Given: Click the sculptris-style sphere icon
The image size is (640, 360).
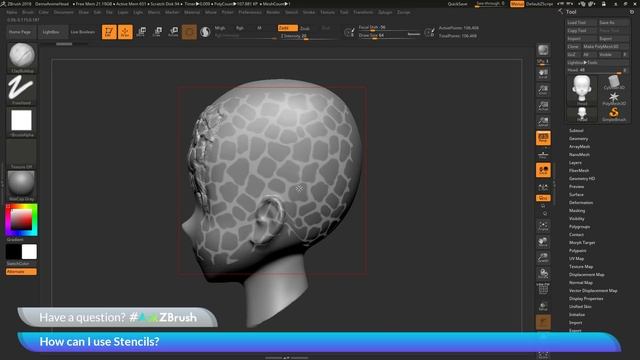Looking at the screenshot, I should pos(205,32).
